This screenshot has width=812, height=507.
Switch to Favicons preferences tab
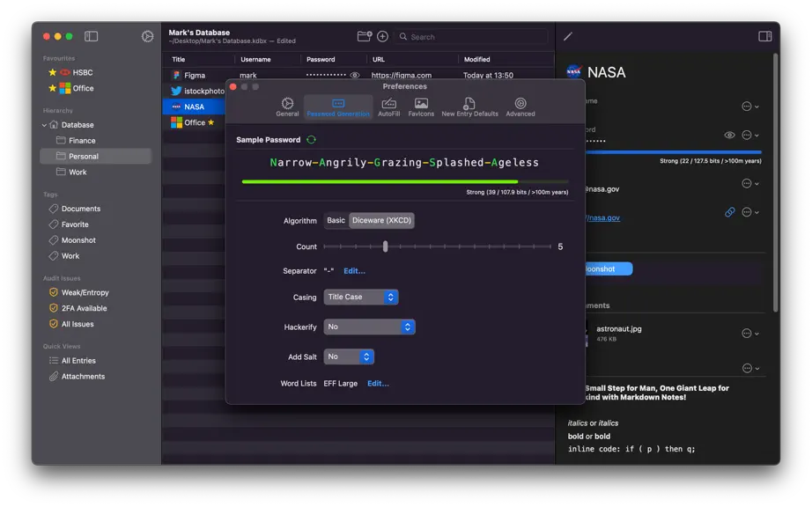[x=421, y=107]
